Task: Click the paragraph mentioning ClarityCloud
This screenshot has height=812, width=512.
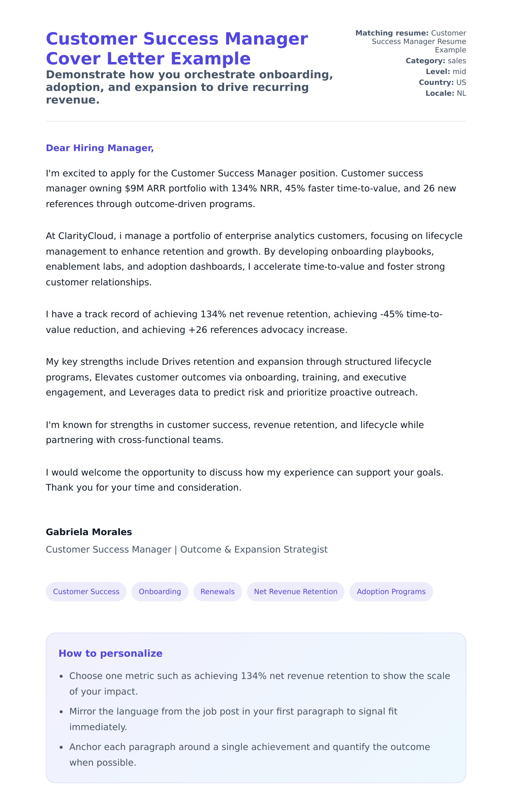Action: click(254, 259)
